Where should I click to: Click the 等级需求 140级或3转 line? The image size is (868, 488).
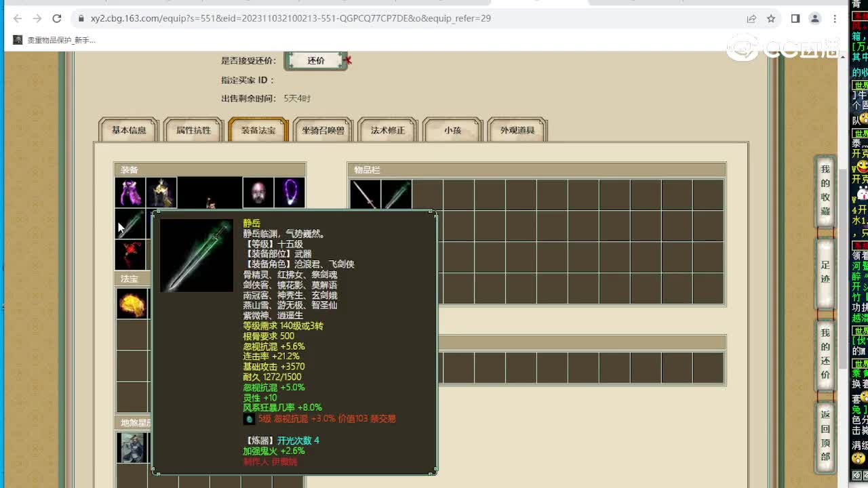283,326
